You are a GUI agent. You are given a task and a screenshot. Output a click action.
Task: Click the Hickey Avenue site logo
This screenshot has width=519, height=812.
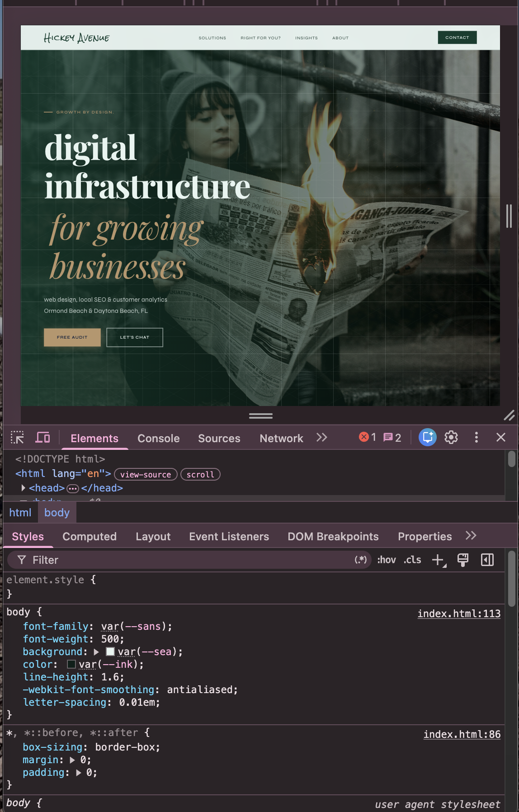76,38
